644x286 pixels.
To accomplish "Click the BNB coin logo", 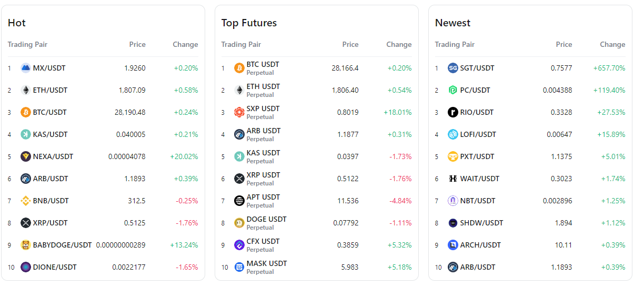I will [x=26, y=201].
